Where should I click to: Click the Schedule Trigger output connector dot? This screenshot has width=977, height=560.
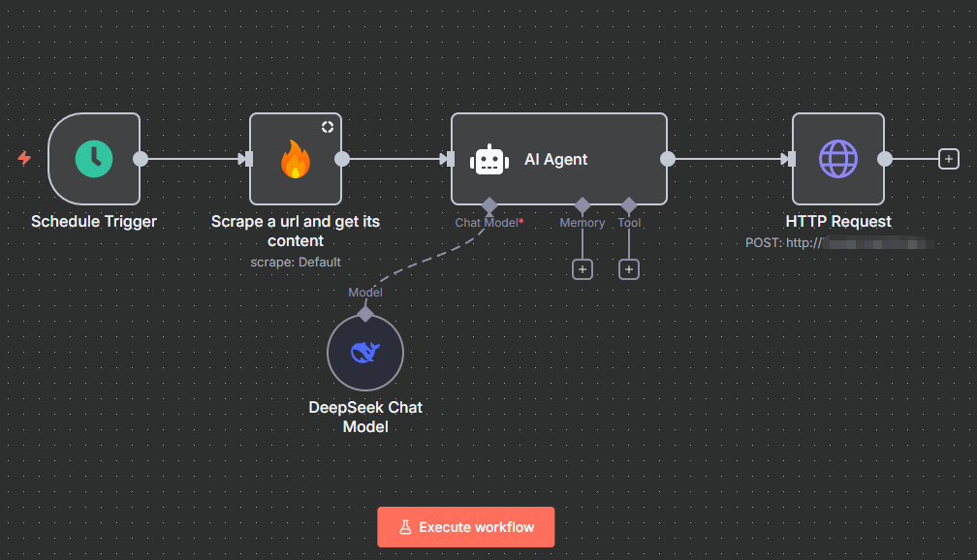click(141, 159)
